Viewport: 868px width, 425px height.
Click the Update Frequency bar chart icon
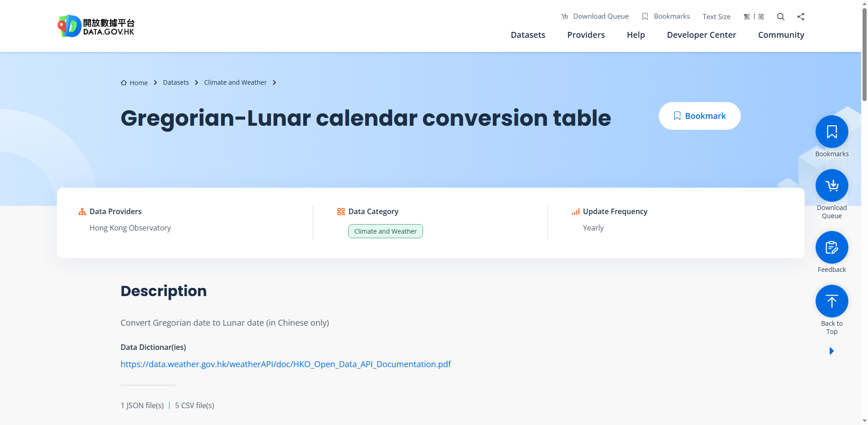click(x=576, y=211)
